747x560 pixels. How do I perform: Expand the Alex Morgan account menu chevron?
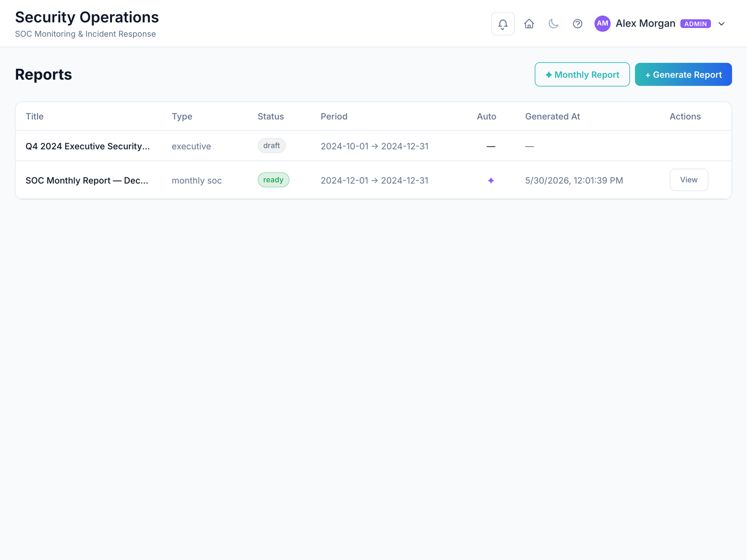tap(721, 24)
